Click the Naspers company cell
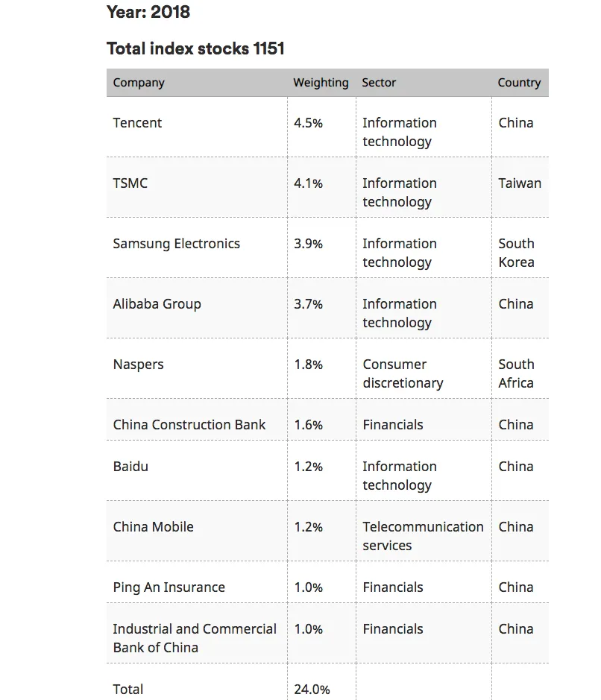 click(x=138, y=365)
